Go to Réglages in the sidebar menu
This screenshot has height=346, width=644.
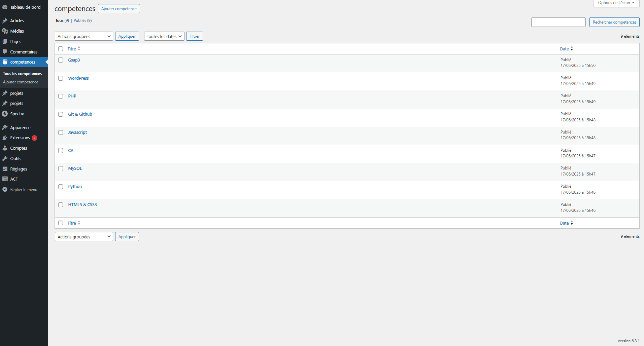coord(19,169)
